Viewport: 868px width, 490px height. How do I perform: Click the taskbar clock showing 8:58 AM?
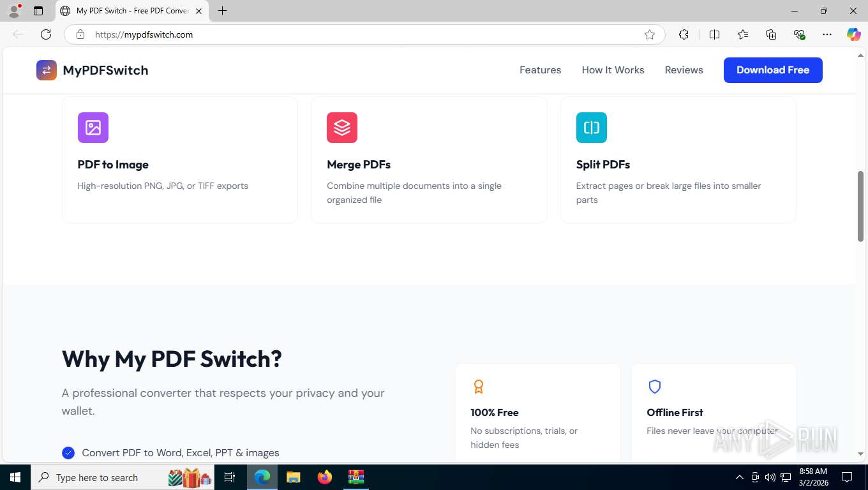[x=813, y=477]
